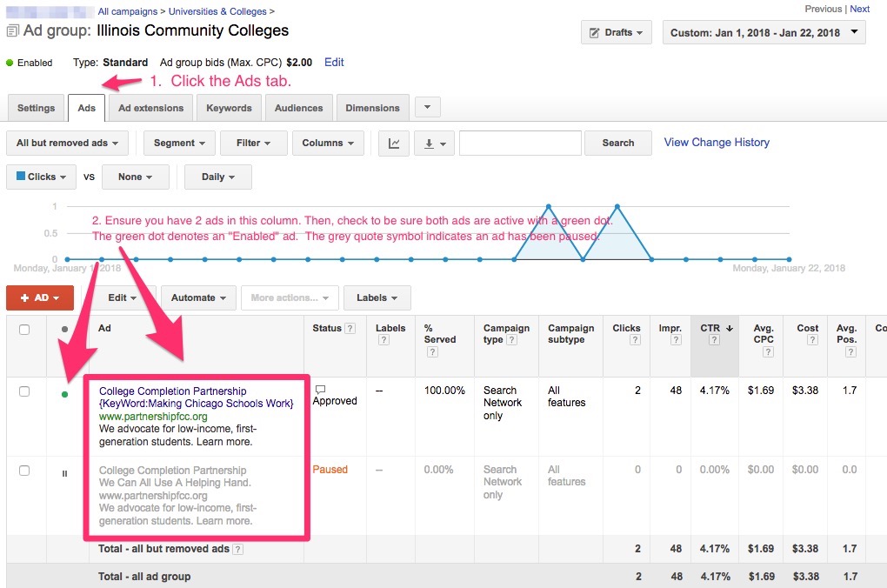Click the Search button
The height and width of the screenshot is (588, 887).
coord(618,144)
